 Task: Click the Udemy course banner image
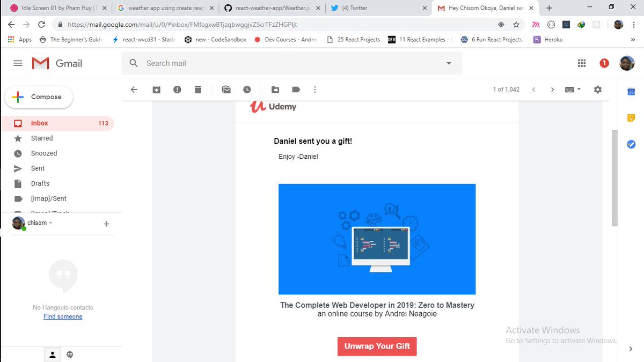click(377, 239)
